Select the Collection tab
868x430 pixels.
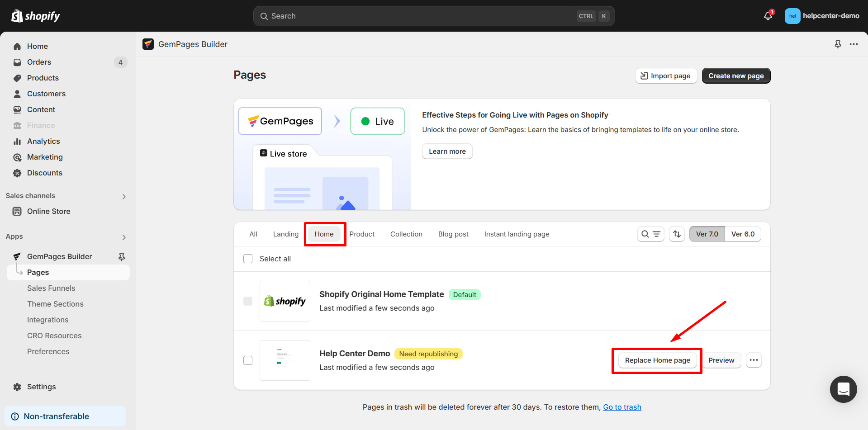pyautogui.click(x=406, y=234)
